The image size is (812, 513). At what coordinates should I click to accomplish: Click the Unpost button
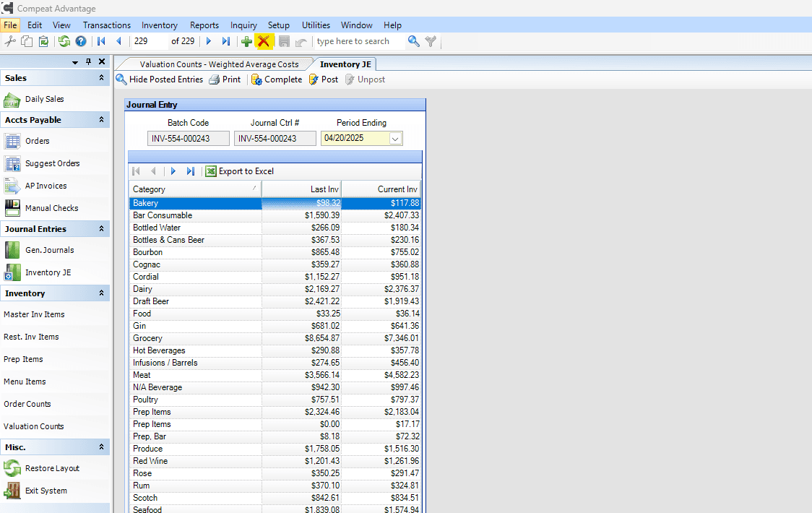coord(365,79)
